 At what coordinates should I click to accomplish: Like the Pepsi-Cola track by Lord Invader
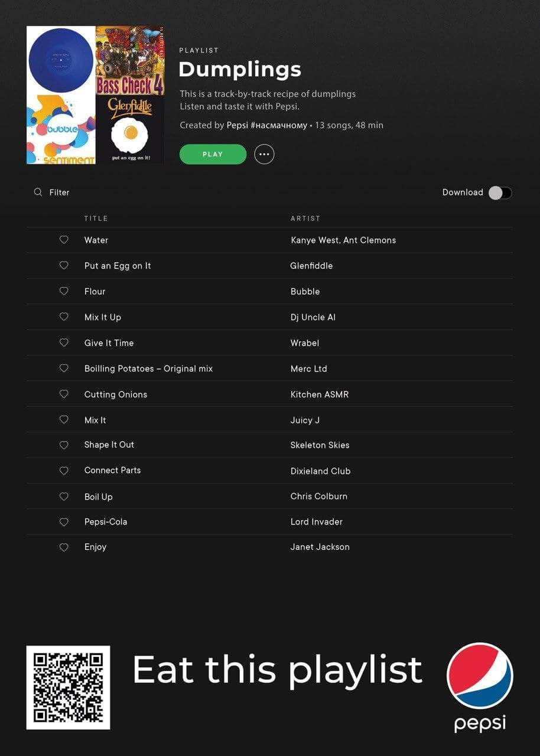tap(64, 522)
